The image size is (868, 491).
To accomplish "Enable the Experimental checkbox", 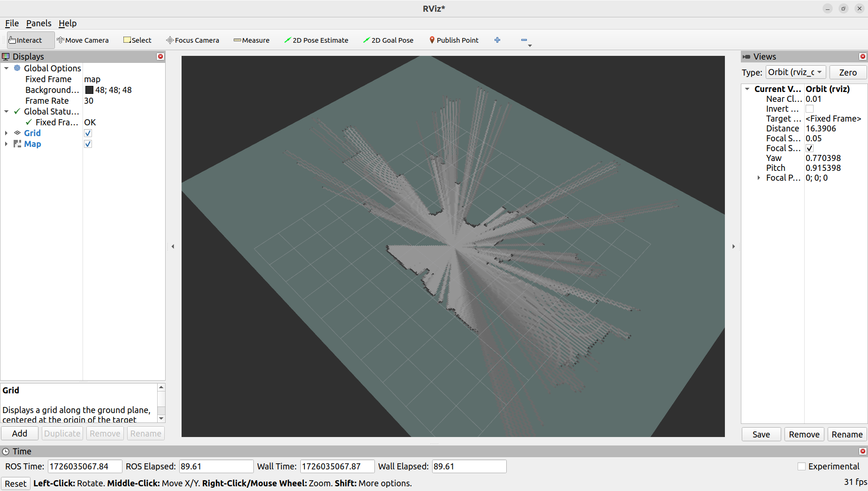I will tap(801, 466).
